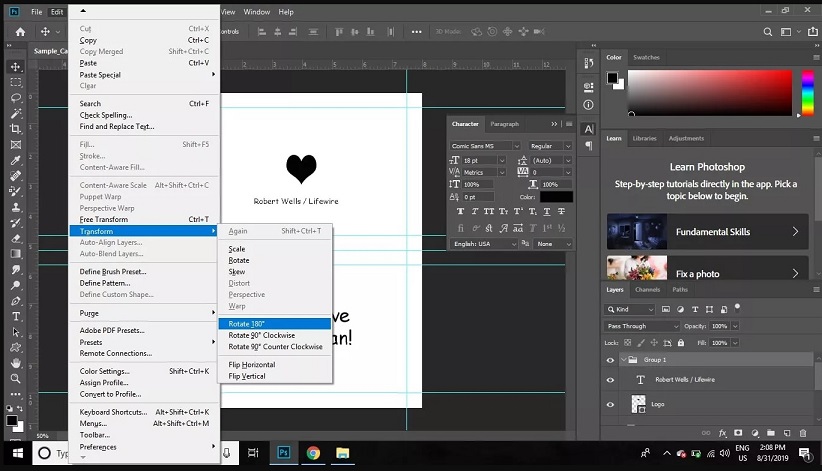Toggle lock all for layer
The image size is (822, 471).
pos(681,343)
